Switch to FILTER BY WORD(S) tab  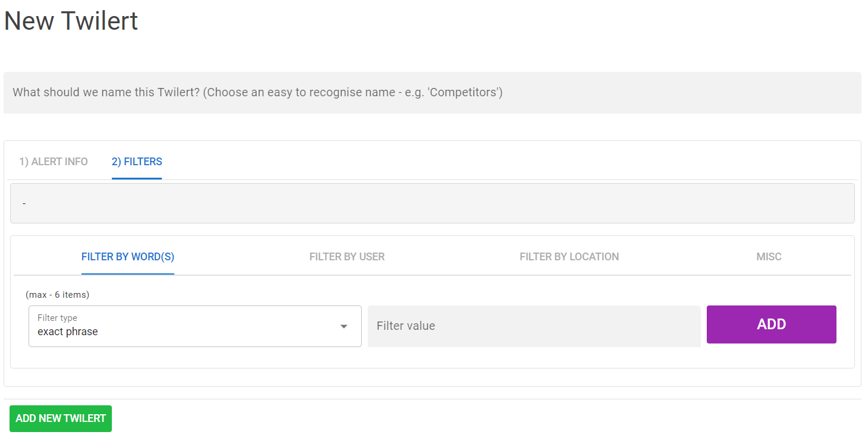128,257
